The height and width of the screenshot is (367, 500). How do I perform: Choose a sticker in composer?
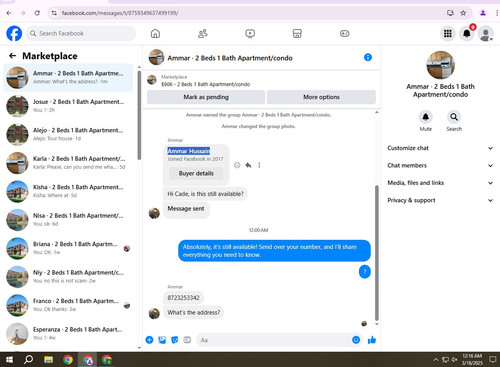tap(175, 340)
